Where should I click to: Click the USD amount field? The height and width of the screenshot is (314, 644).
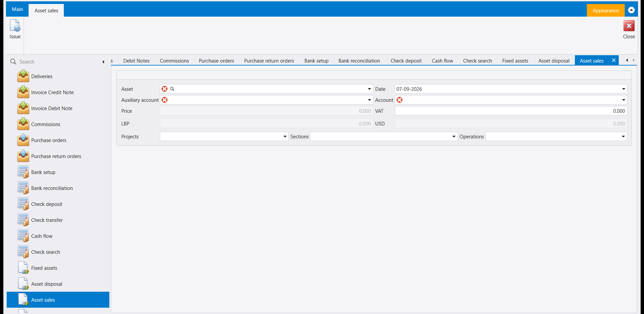click(x=511, y=123)
